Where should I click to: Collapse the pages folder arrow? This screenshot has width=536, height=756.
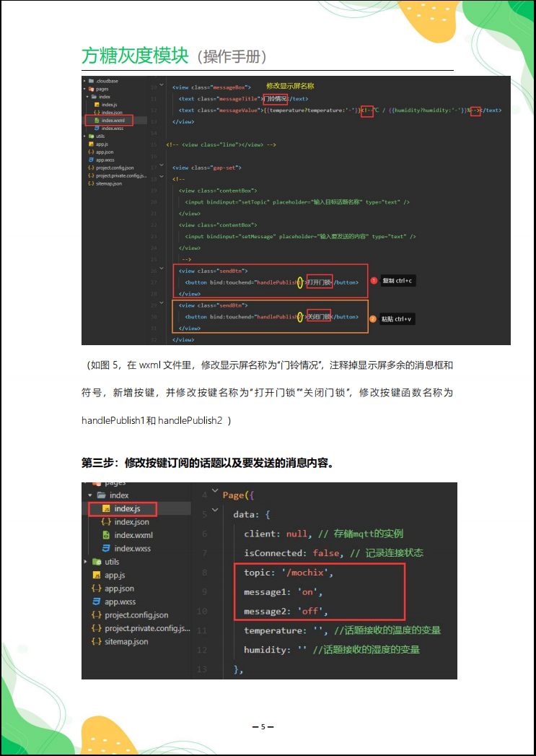click(84, 89)
